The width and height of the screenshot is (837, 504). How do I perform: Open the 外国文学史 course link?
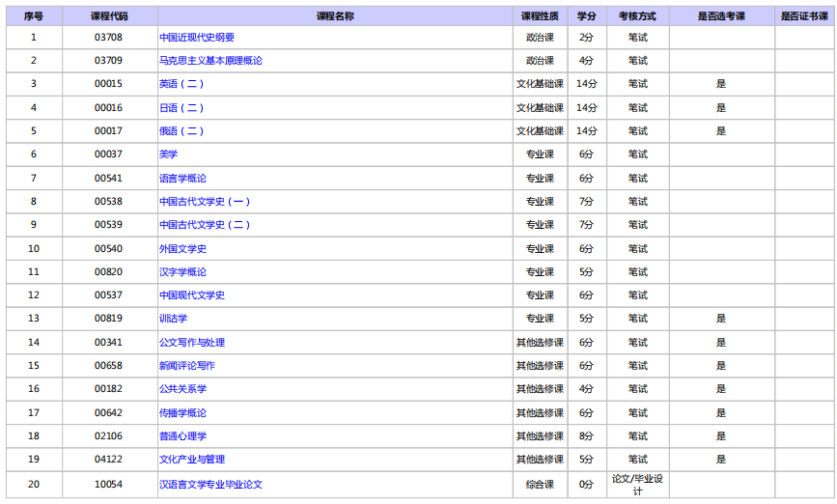click(182, 248)
